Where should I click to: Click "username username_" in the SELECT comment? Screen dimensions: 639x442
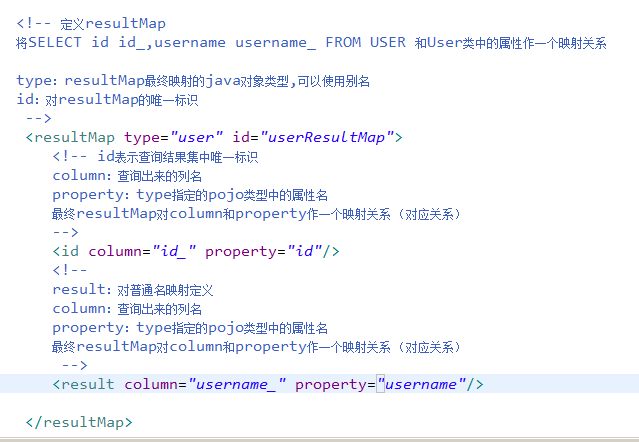(235, 42)
